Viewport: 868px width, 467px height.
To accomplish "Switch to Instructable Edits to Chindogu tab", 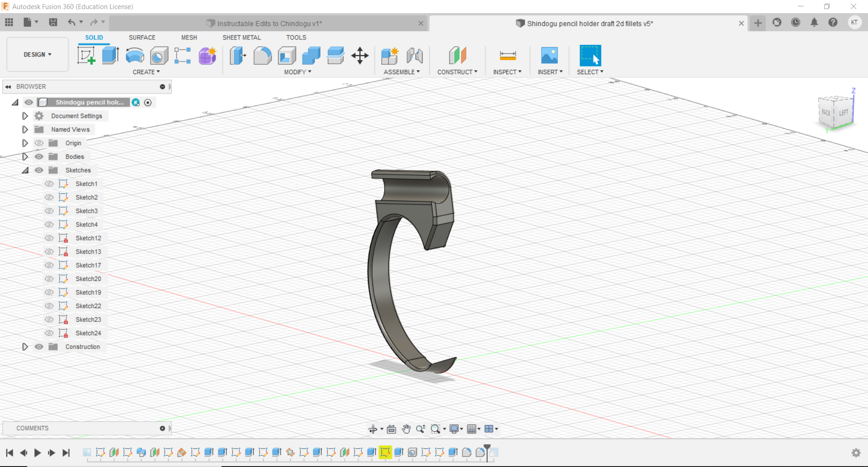I will coord(269,24).
